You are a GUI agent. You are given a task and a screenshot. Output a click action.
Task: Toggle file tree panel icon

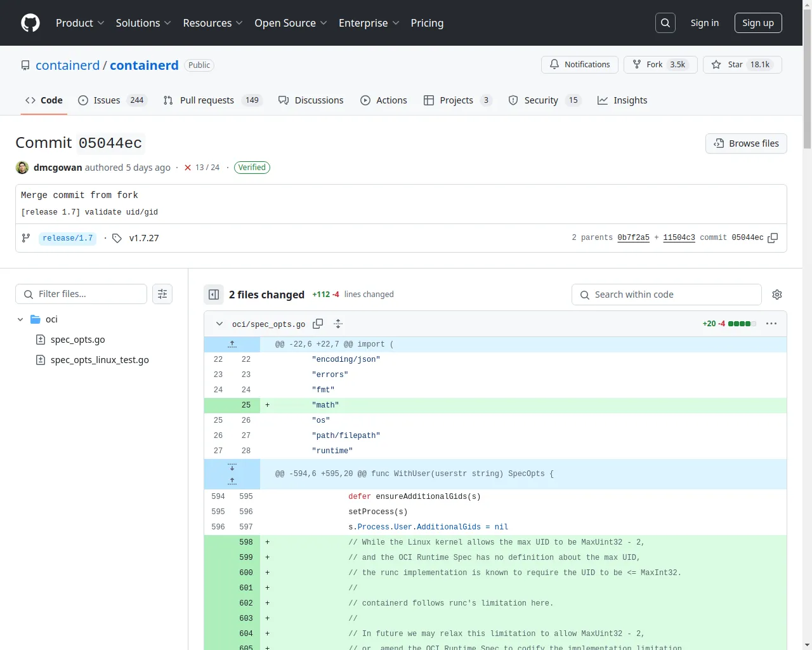[x=214, y=295]
